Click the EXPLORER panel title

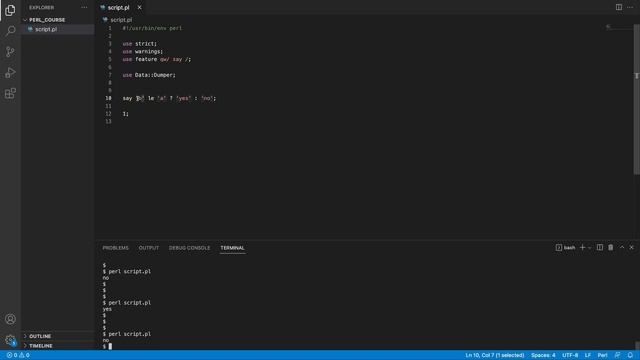[41, 7]
